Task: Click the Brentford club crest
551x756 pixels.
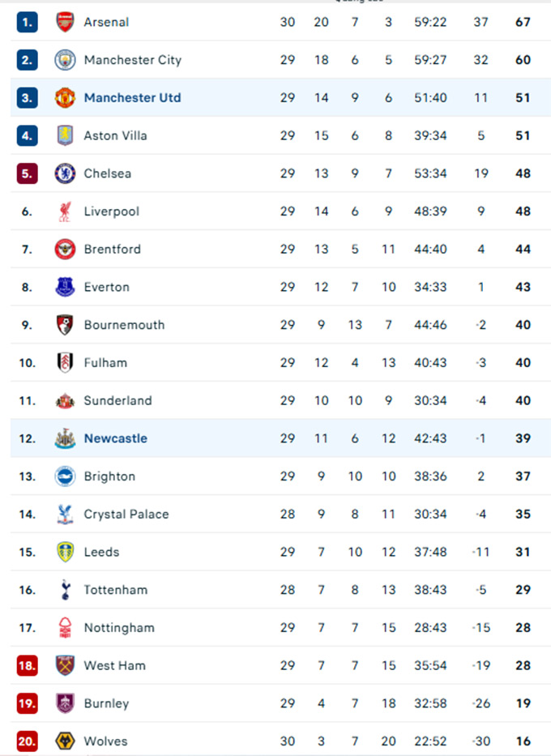Action: tap(65, 250)
